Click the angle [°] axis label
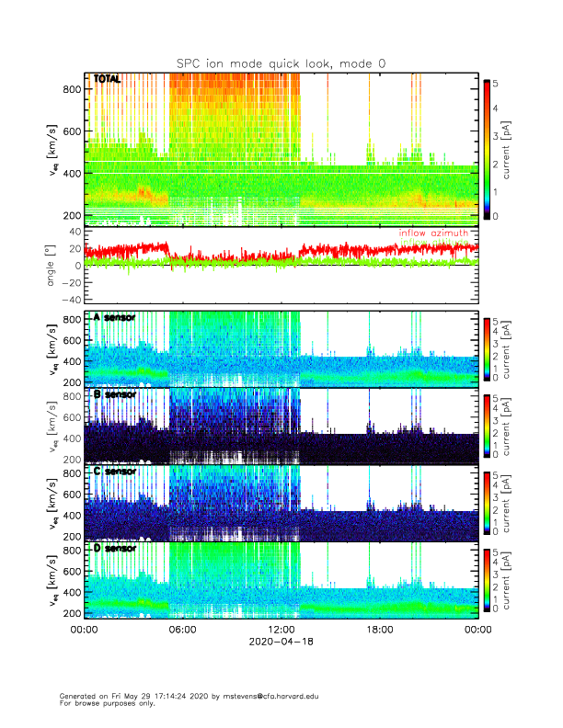The width and height of the screenshot is (563, 728). [51, 265]
